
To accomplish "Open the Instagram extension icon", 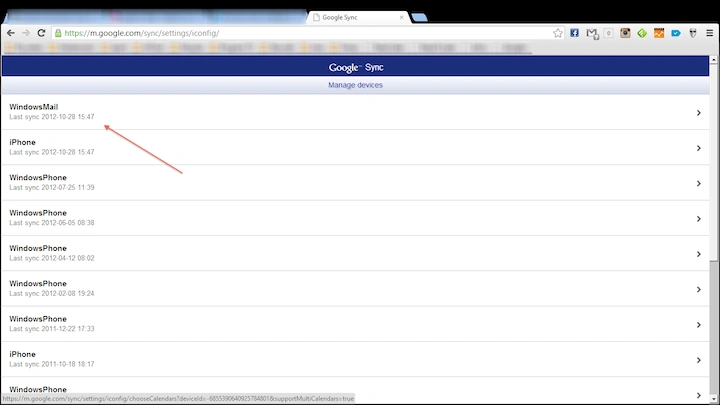I will 625,33.
